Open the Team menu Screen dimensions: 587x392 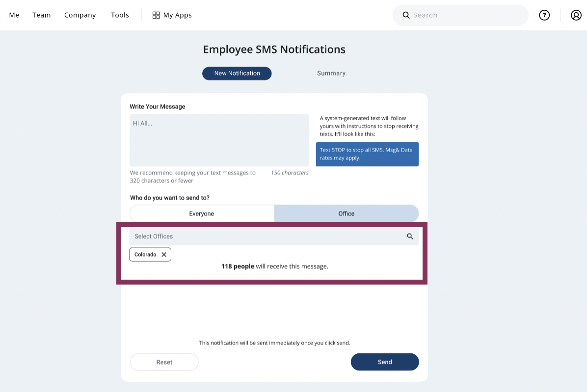pos(41,15)
